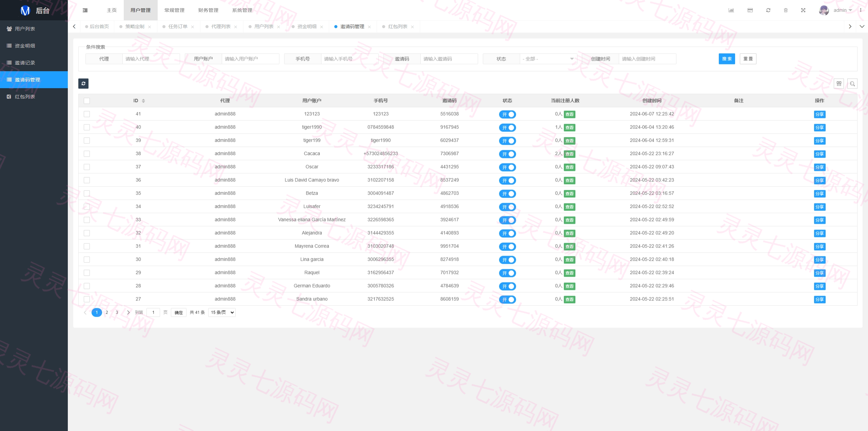Open 用户管理 top menu
Screen dimensions: 868x431
141,10
